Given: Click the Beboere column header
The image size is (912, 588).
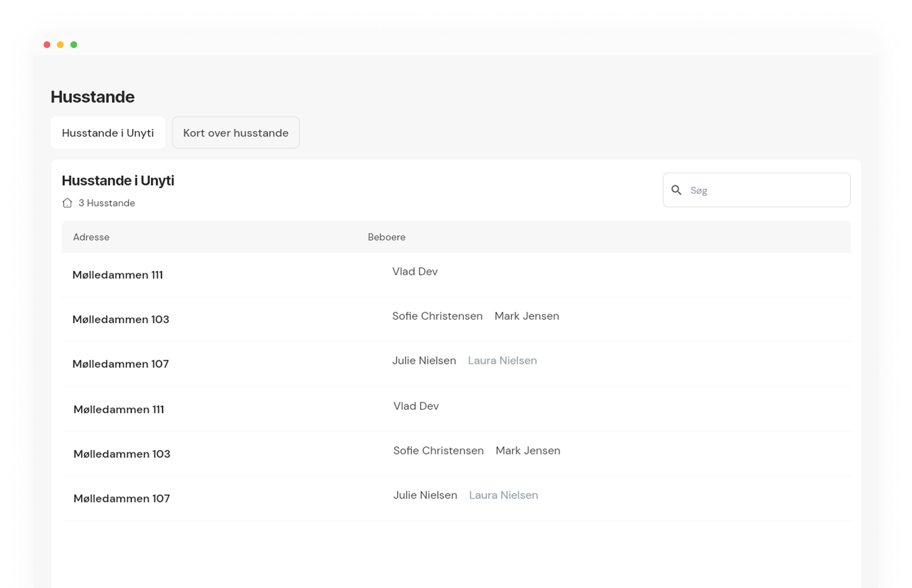Looking at the screenshot, I should point(386,237).
